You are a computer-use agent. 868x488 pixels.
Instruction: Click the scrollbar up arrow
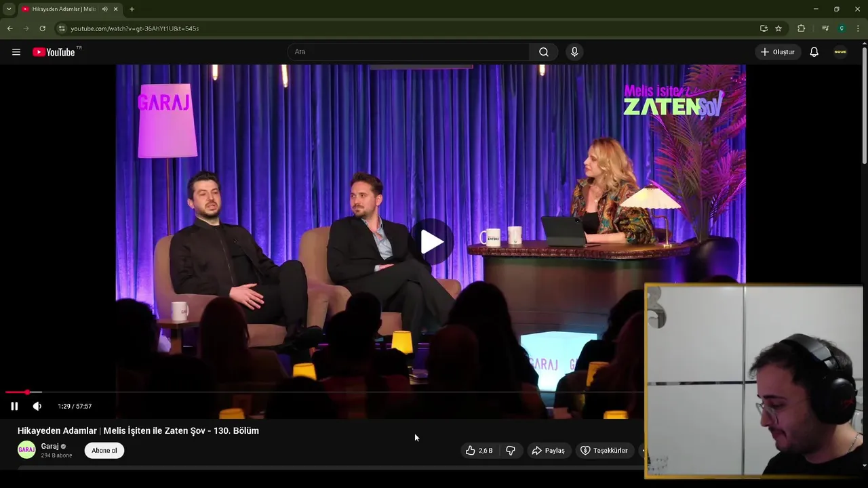[x=865, y=43]
